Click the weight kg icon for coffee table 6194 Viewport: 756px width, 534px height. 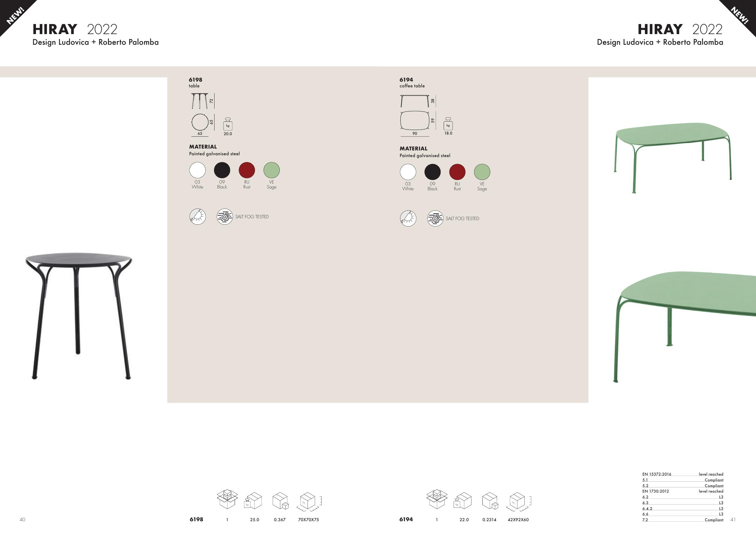pyautogui.click(x=448, y=123)
